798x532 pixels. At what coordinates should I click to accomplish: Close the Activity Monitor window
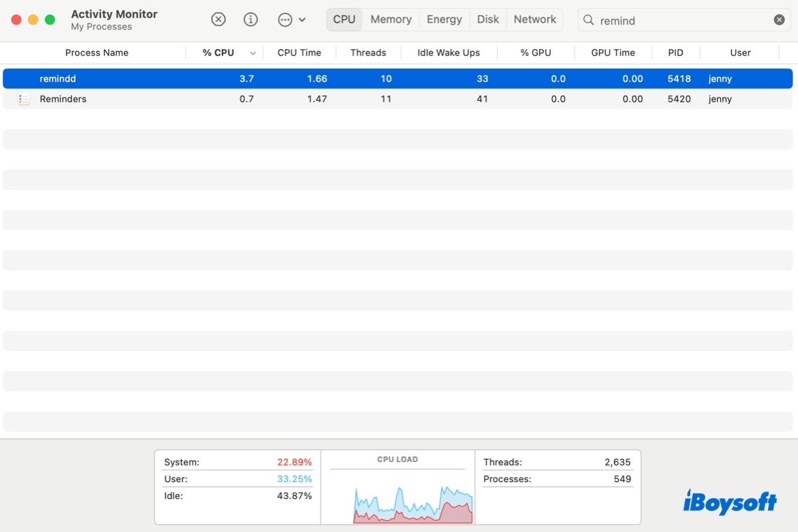coord(17,20)
